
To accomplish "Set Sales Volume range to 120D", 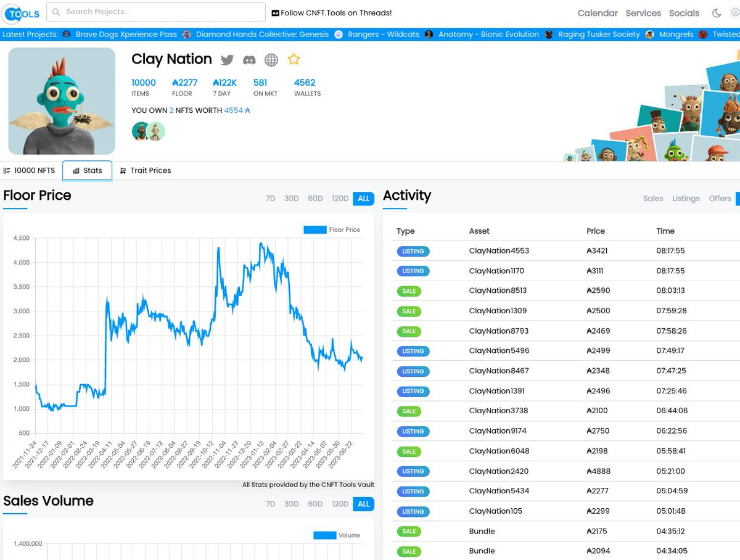I will coord(340,504).
